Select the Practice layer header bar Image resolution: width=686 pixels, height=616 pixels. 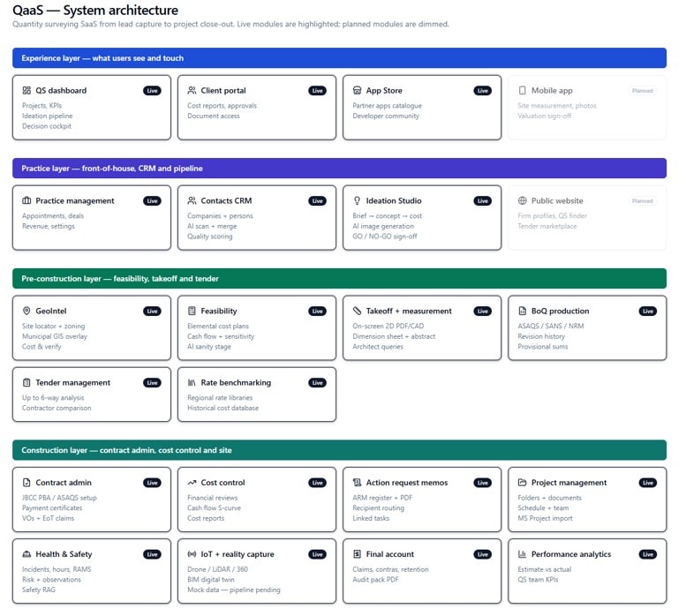click(339, 169)
